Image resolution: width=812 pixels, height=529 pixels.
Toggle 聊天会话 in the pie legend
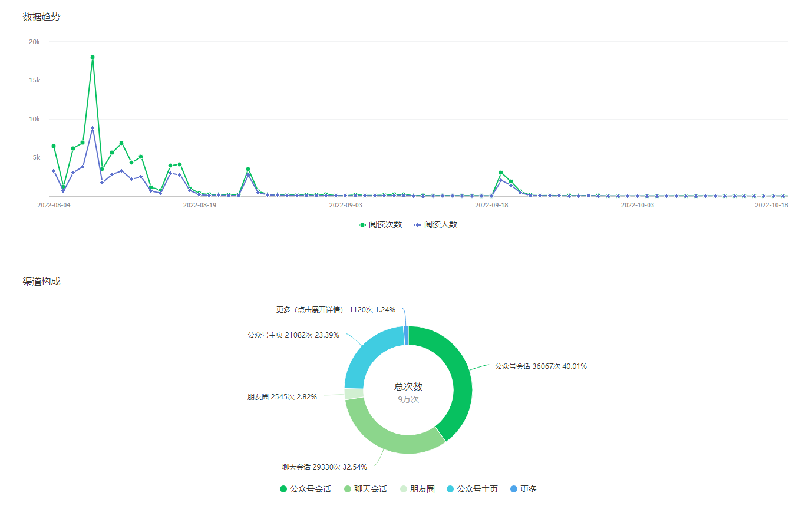(x=365, y=489)
